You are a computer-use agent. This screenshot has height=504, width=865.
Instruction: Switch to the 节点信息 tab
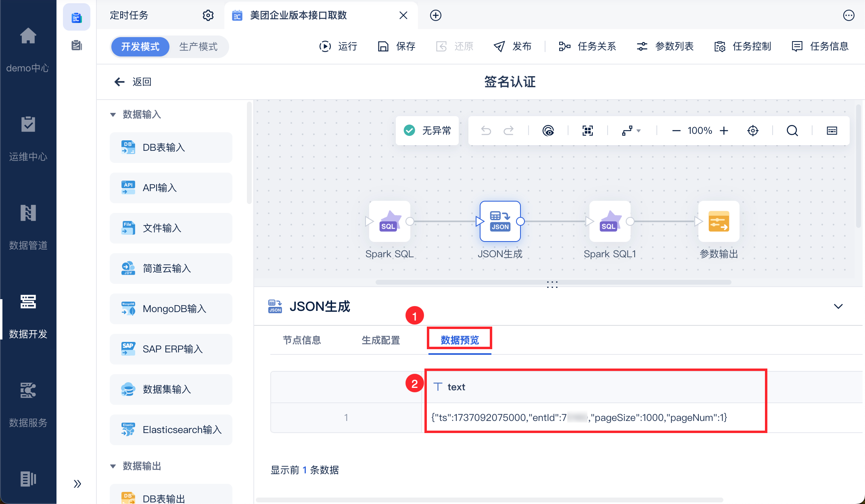(302, 340)
